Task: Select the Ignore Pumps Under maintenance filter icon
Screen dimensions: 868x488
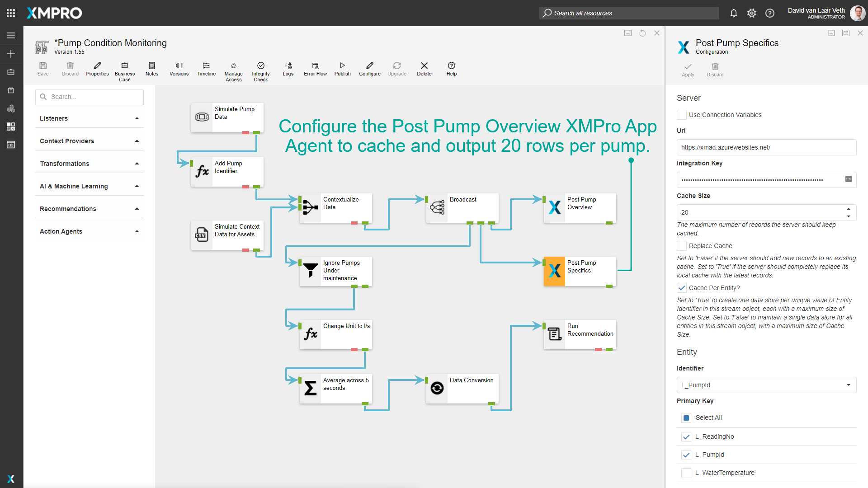Action: 311,271
